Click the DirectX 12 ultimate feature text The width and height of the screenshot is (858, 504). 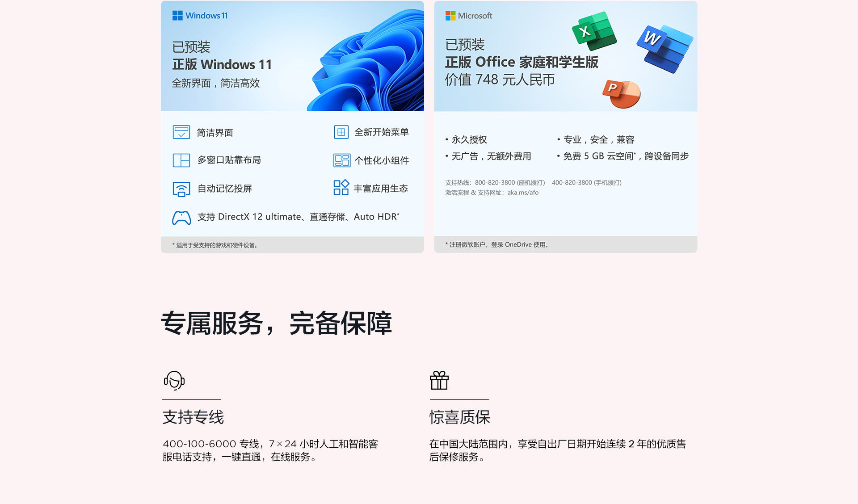pyautogui.click(x=299, y=217)
